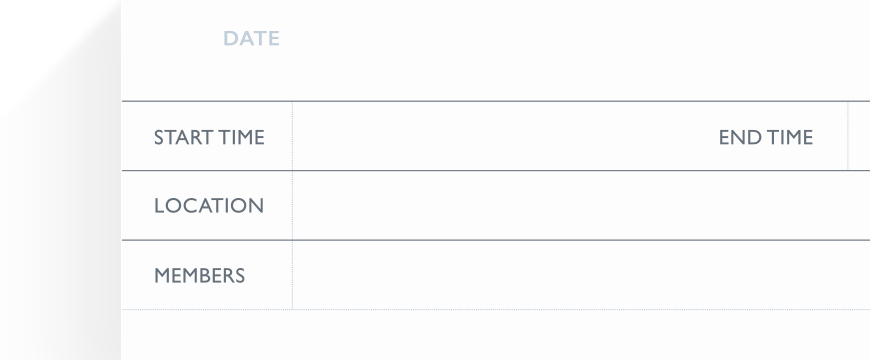Select the dotted column divider after END TIME
This screenshot has height=360, width=870.
pos(848,136)
